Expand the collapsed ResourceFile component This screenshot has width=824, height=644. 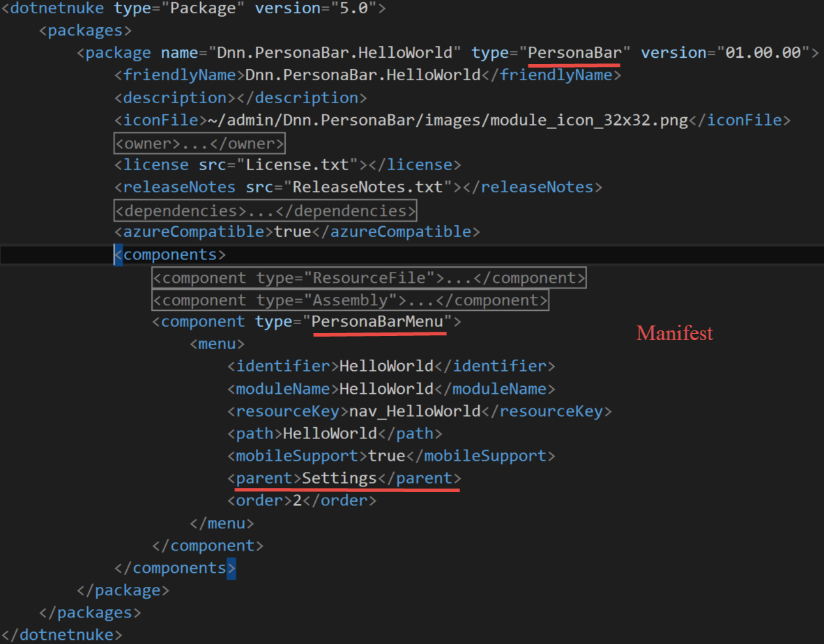coord(369,278)
